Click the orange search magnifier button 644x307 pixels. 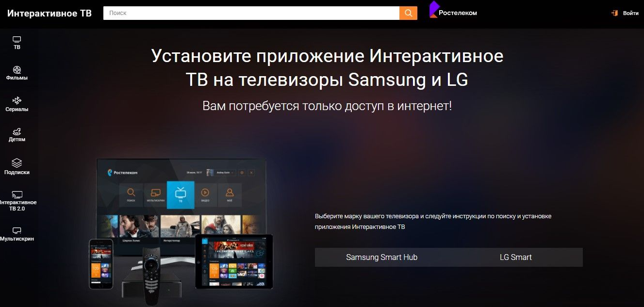point(408,13)
